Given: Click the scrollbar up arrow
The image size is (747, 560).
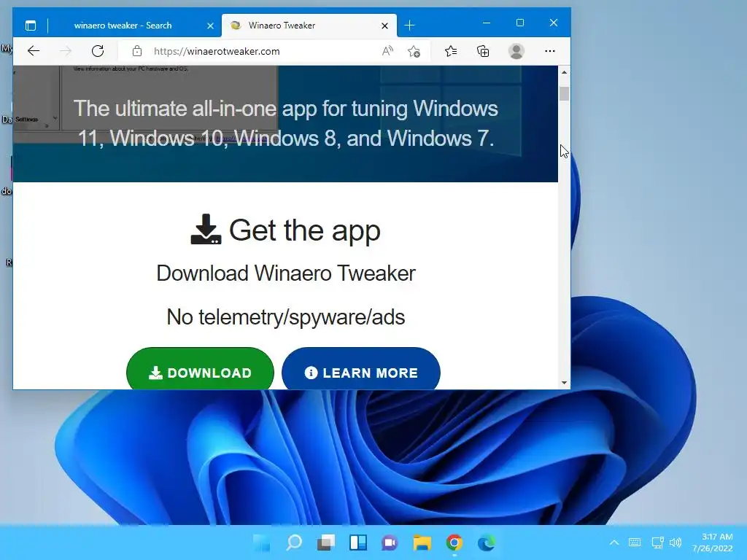Looking at the screenshot, I should [564, 72].
